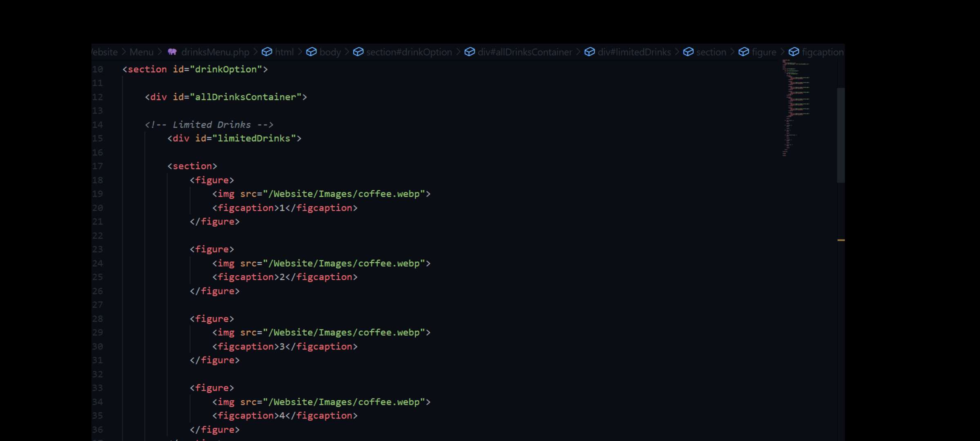The height and width of the screenshot is (441, 980).
Task: Select the section#drinkOption breadcrumb cube icon
Action: (x=358, y=52)
